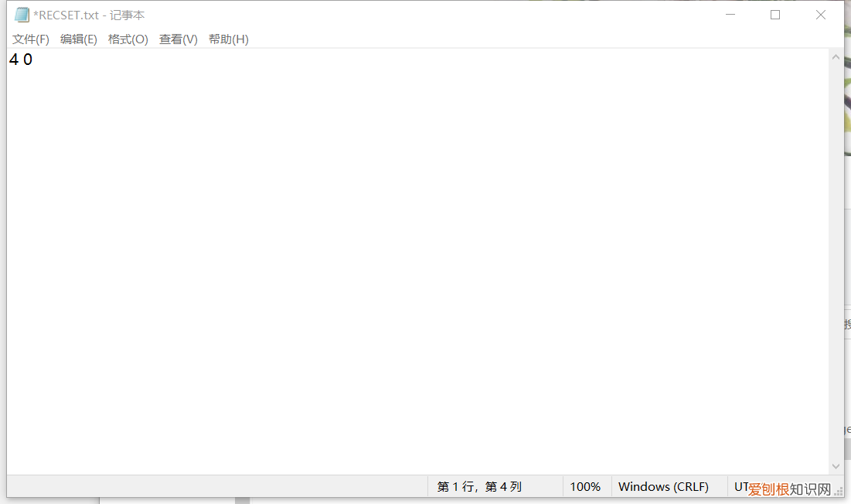This screenshot has width=851, height=504.
Task: Click the scrollbar down arrow
Action: [836, 466]
